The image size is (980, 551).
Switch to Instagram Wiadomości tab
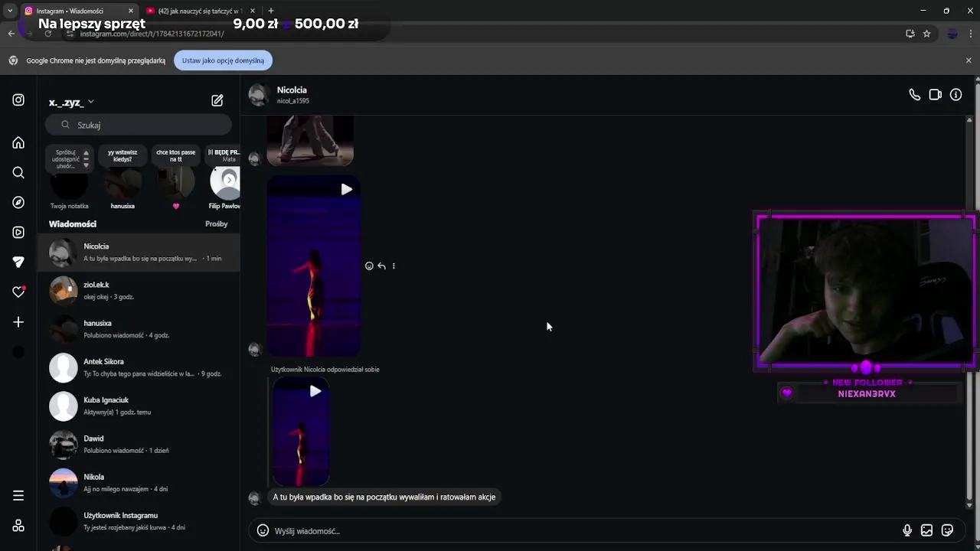click(77, 11)
